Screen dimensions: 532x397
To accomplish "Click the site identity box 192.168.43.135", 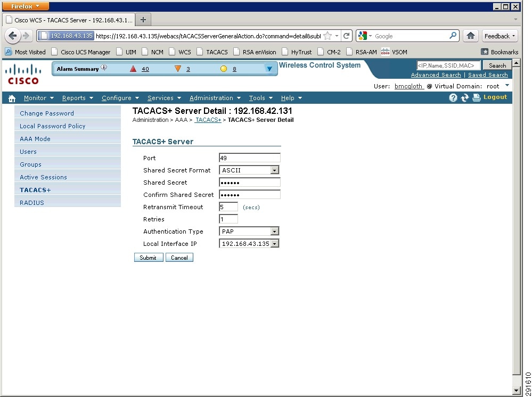I will 66,36.
